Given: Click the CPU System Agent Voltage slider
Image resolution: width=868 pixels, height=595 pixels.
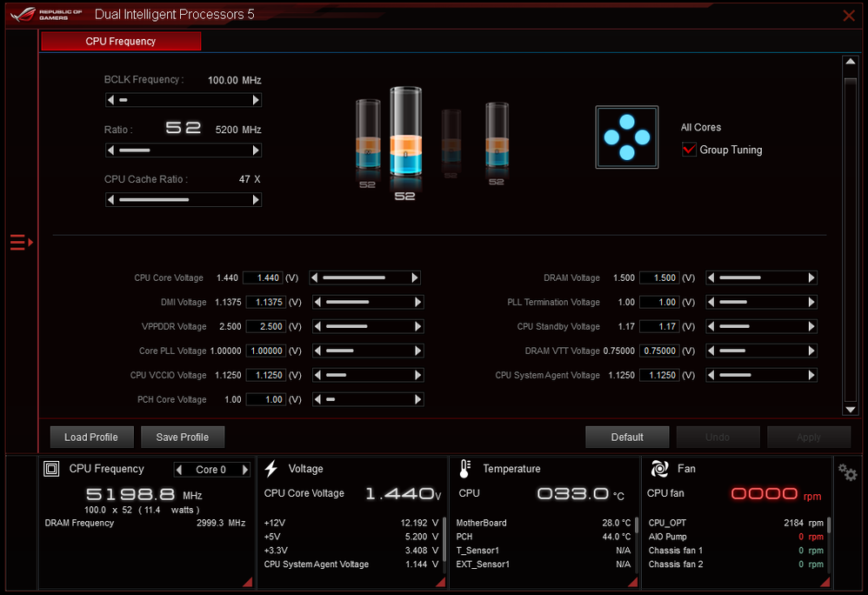Looking at the screenshot, I should click(x=761, y=375).
